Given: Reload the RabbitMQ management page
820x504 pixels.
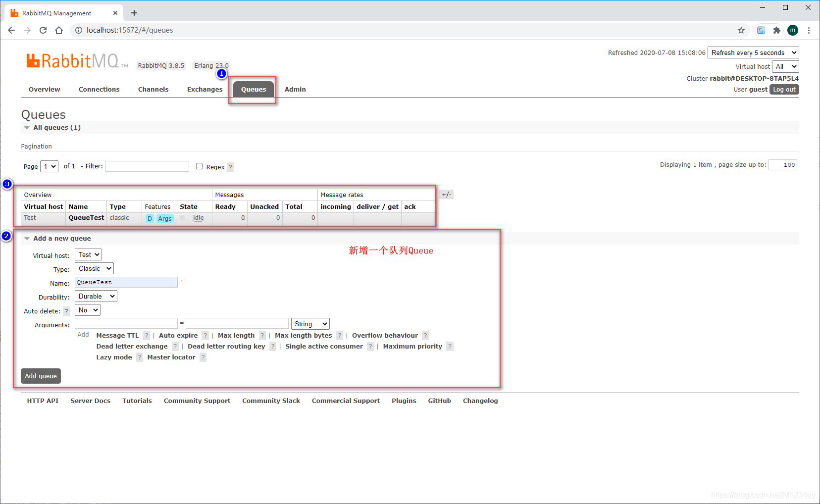Looking at the screenshot, I should pyautogui.click(x=43, y=30).
